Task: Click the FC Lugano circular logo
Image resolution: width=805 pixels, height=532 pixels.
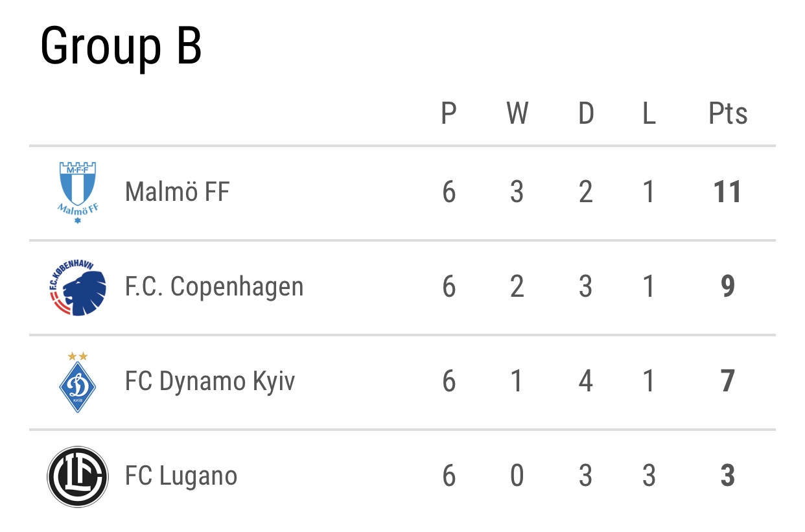Action: pos(78,476)
